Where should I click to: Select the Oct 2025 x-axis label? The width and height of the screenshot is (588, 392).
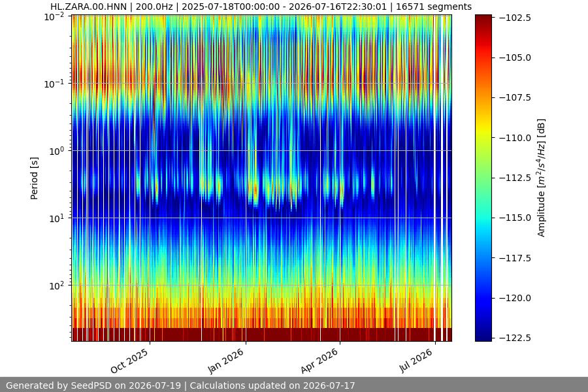click(x=129, y=361)
